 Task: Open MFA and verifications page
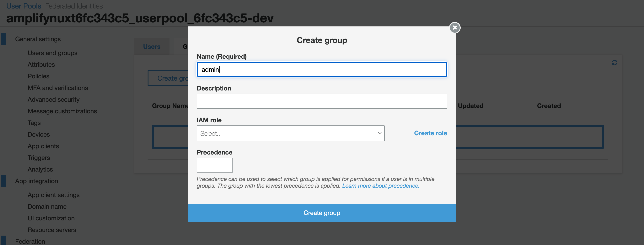(x=58, y=88)
